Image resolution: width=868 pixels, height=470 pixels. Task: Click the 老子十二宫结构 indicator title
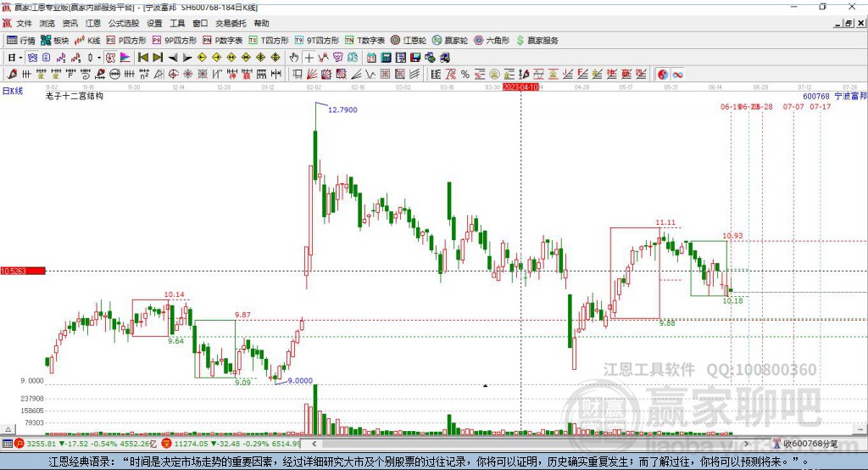[75, 96]
